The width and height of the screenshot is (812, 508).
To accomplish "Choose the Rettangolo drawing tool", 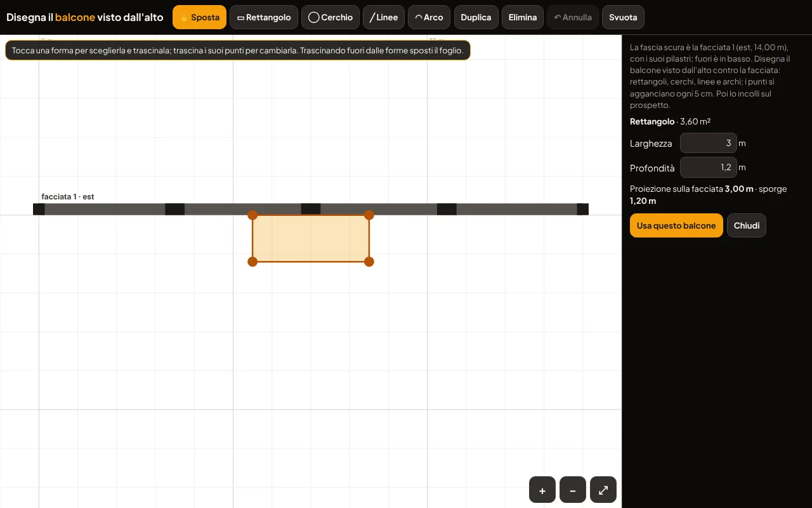I will coord(264,17).
